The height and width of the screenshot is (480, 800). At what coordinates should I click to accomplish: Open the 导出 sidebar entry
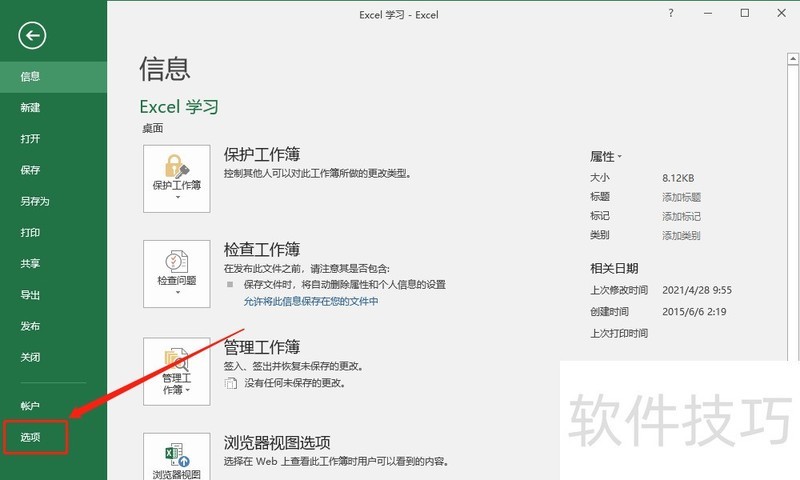click(x=31, y=295)
